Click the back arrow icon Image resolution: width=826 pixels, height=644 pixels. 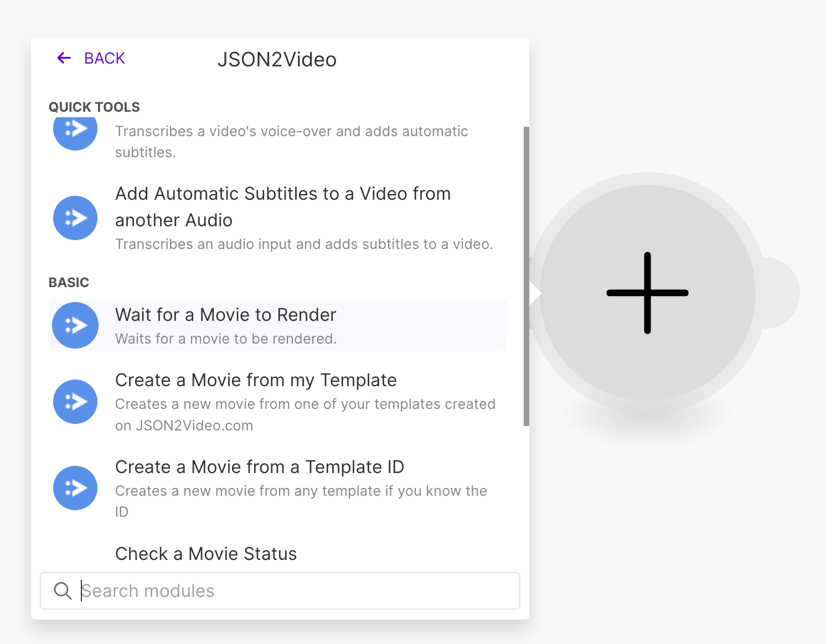[x=64, y=58]
